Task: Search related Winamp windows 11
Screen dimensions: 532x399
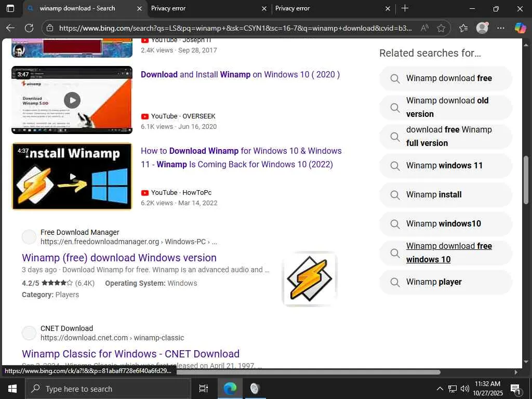Action: (x=445, y=166)
